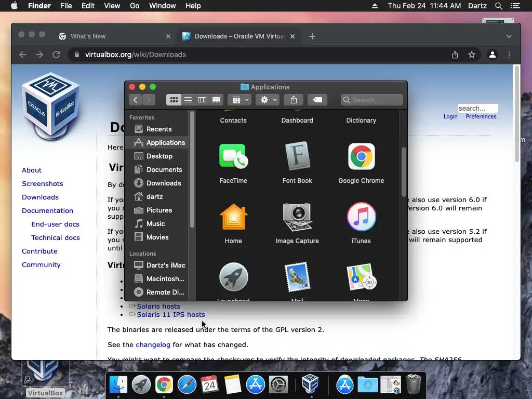Switch Finder to gallery view
The width and height of the screenshot is (532, 399).
point(216,100)
